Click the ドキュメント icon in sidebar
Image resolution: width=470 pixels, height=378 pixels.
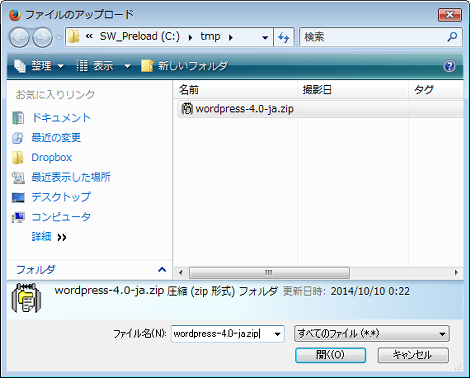[18, 118]
